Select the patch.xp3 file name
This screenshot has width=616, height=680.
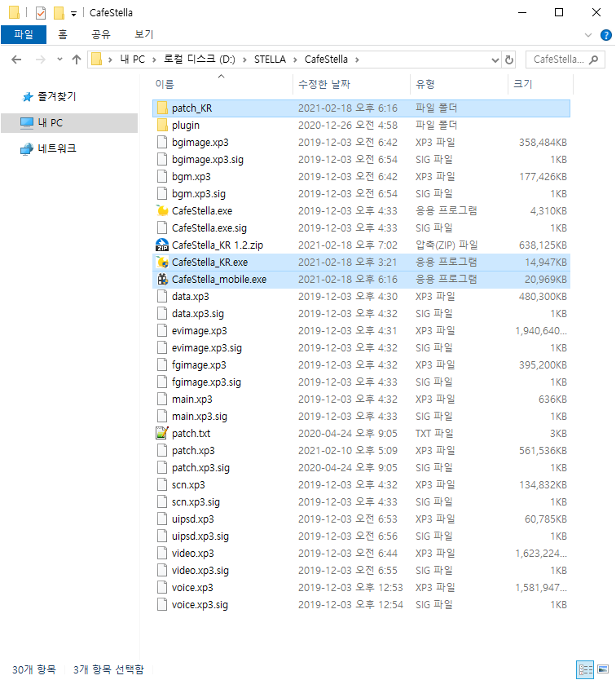click(x=193, y=451)
